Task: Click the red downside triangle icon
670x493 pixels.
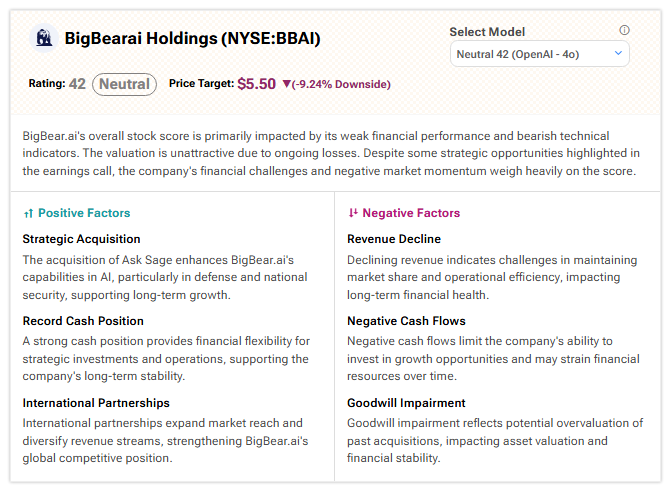Action: 287,84
